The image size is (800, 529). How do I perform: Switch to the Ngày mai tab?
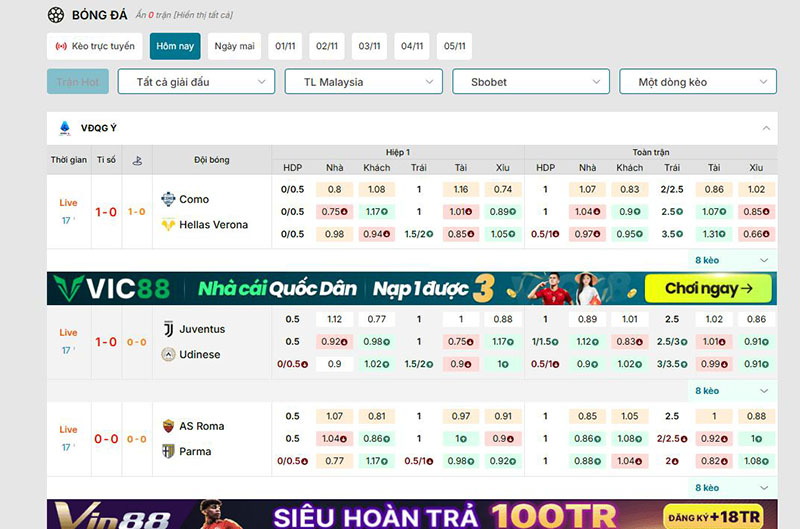234,46
